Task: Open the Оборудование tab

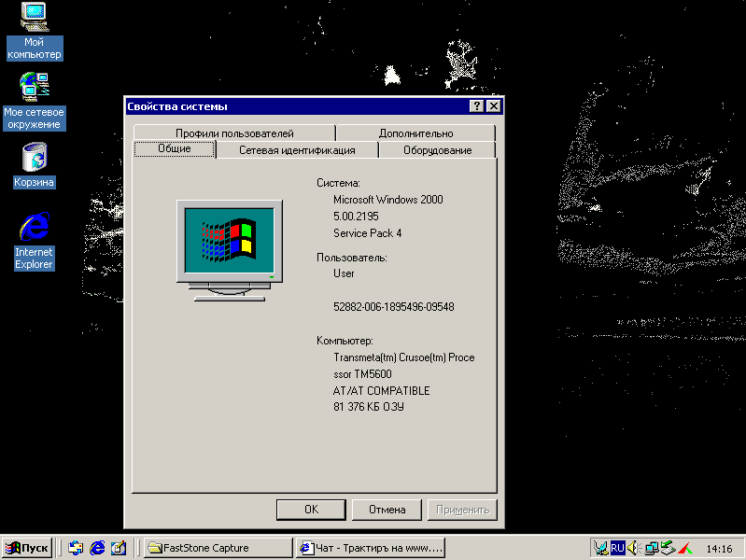Action: (437, 150)
